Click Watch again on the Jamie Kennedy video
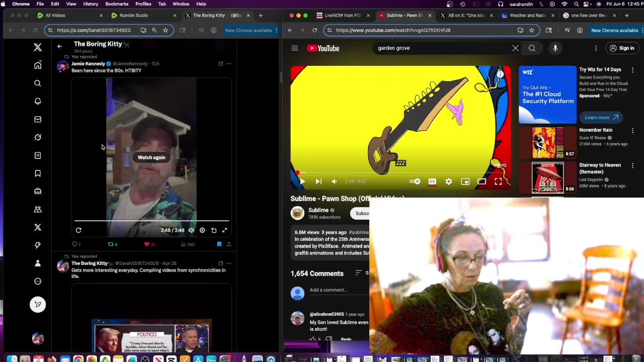This screenshot has height=362, width=644. [151, 157]
